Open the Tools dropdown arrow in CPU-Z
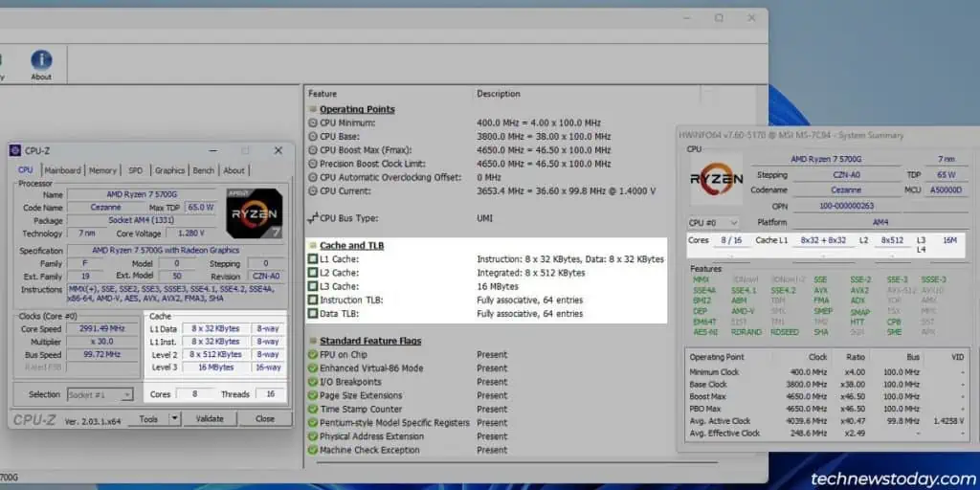This screenshot has height=490, width=980. [x=175, y=419]
